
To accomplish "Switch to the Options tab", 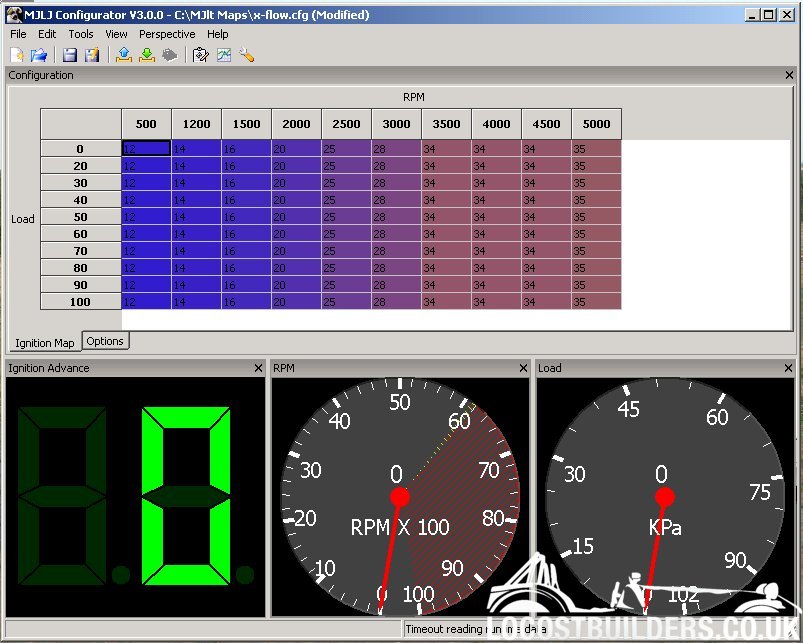I will pos(105,341).
